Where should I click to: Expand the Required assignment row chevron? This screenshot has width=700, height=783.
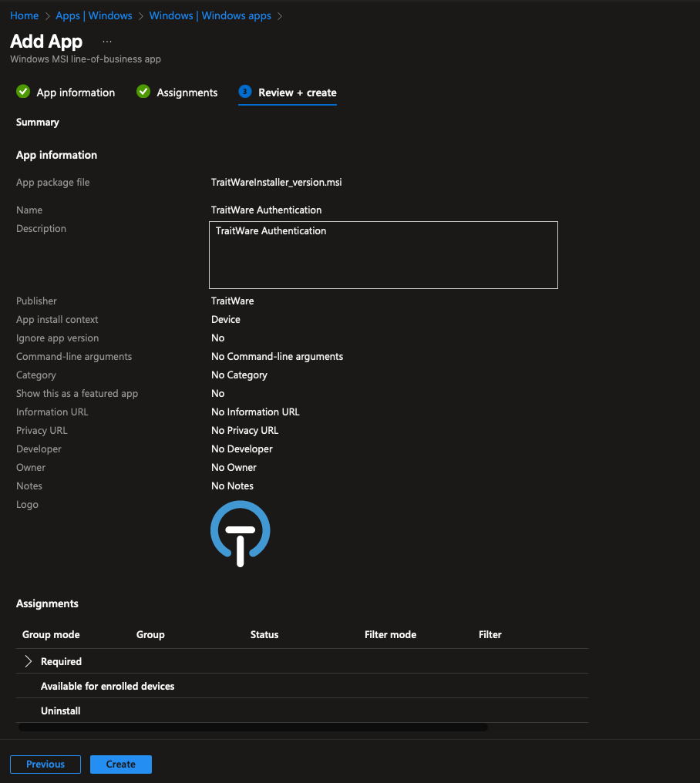click(x=29, y=661)
